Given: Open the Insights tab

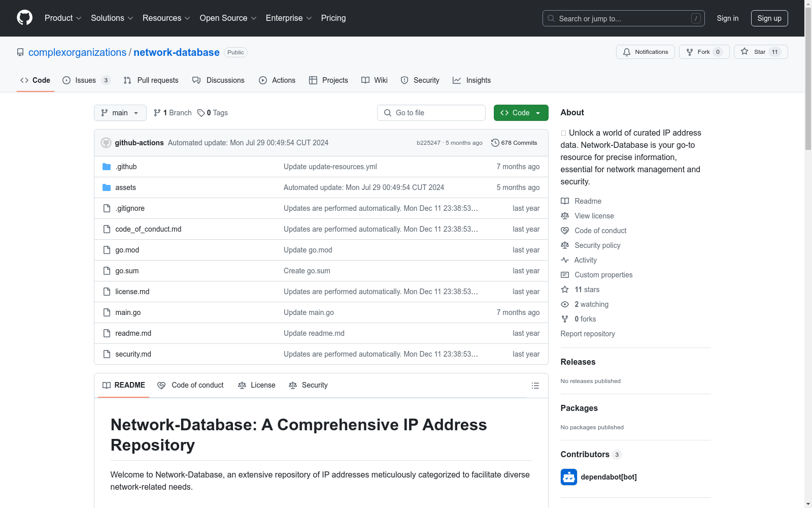Looking at the screenshot, I should (x=472, y=80).
